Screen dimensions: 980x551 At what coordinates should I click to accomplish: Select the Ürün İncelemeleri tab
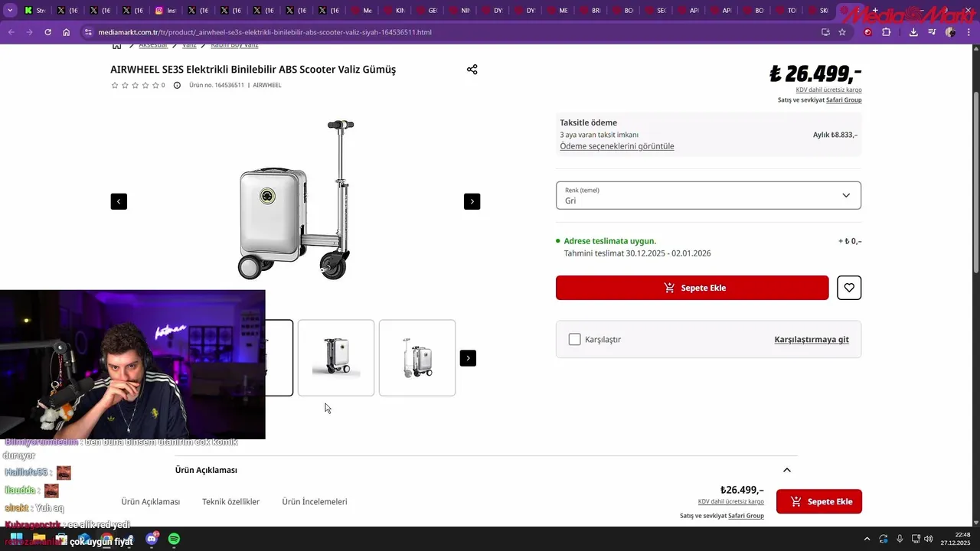coord(314,502)
